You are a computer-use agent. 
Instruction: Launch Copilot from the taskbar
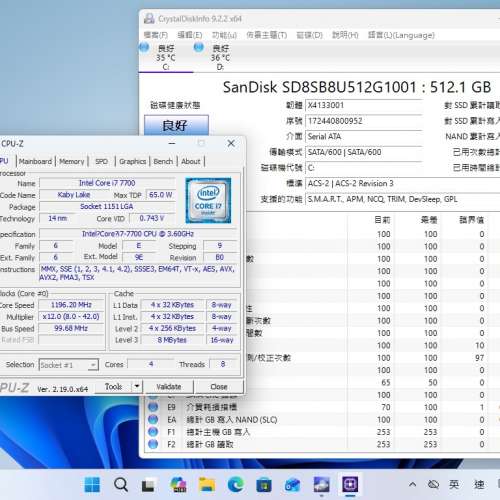(x=178, y=484)
